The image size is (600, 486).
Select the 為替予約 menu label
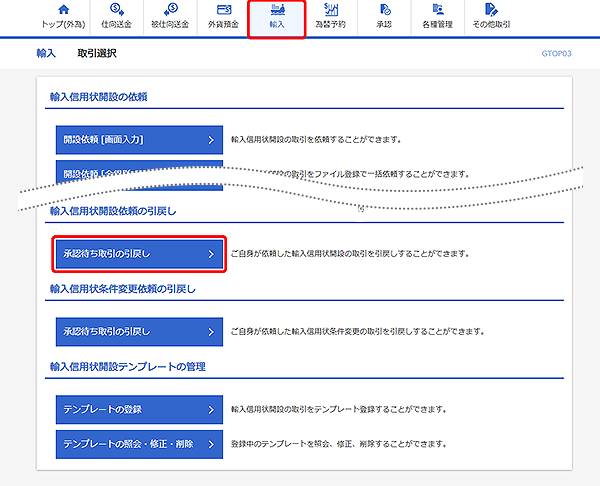(x=331, y=24)
